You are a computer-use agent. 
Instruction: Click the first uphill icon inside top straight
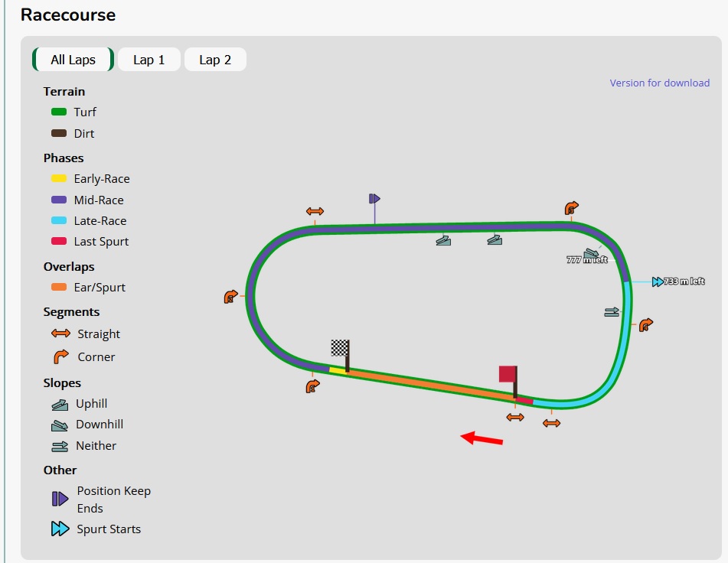pos(443,240)
